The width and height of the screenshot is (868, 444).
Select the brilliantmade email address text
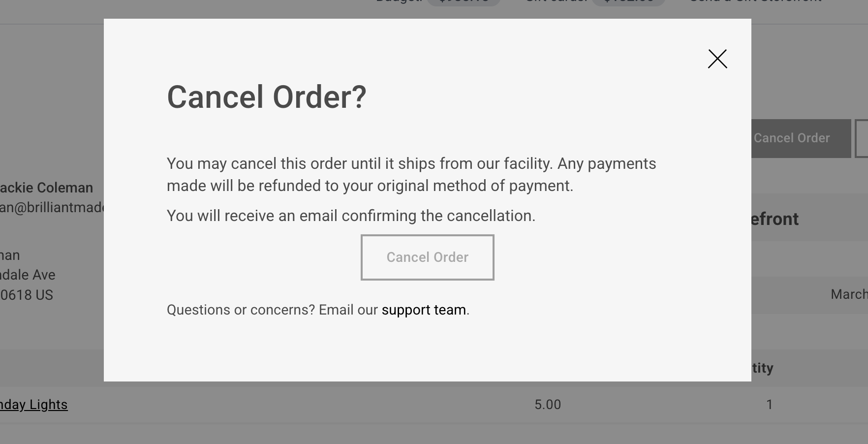click(52, 208)
